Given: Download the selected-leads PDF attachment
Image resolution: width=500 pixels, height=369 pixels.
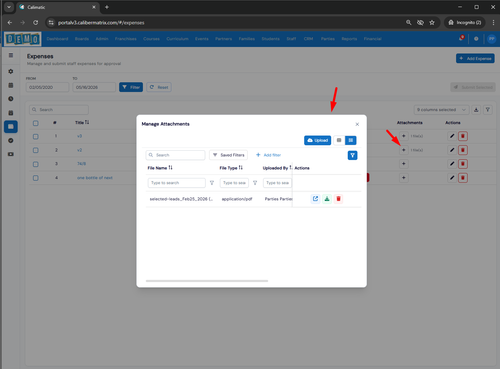Looking at the screenshot, I should (327, 199).
